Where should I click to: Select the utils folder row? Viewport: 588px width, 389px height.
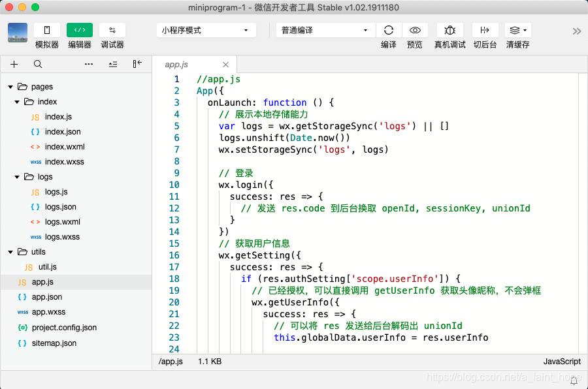tap(76, 252)
